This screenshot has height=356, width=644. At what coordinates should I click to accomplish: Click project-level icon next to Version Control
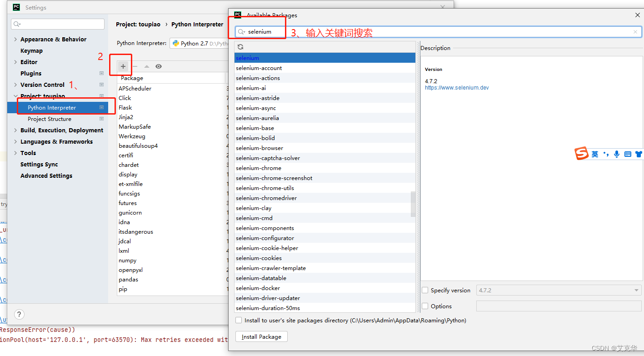coord(101,85)
